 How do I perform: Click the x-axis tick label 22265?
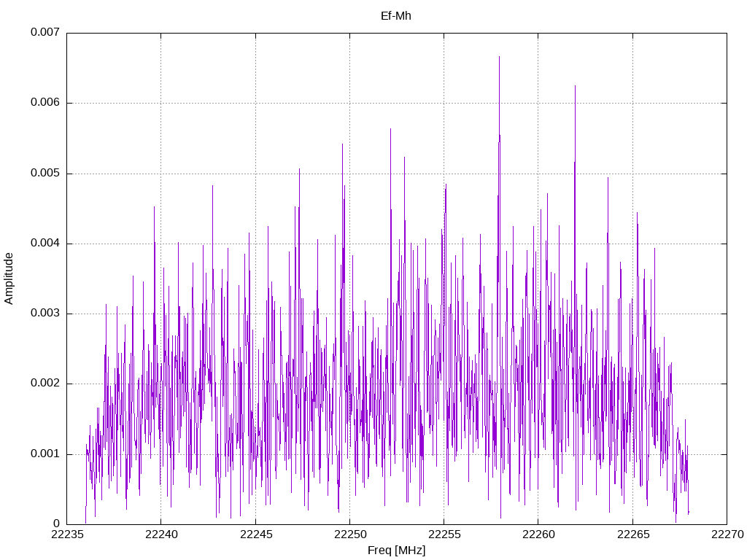click(x=633, y=534)
